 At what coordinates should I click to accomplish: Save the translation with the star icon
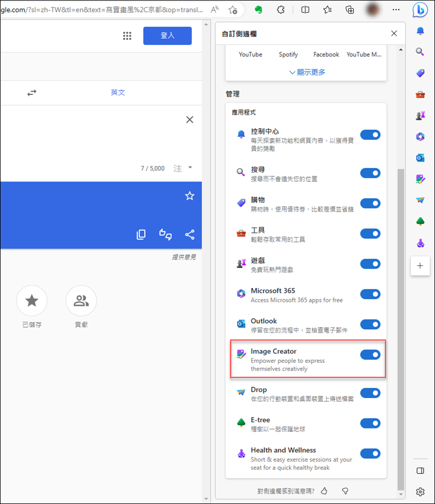189,196
